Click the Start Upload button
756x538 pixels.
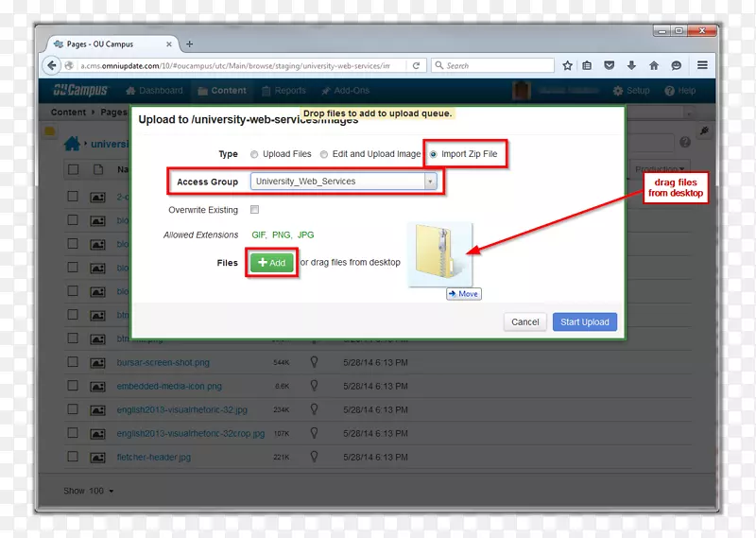coord(584,321)
